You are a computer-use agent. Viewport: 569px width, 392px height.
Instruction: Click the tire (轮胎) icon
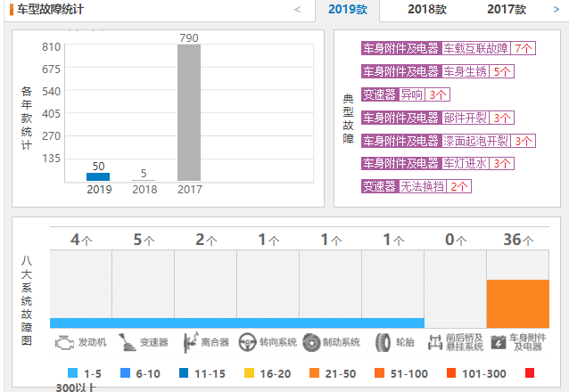coord(383,342)
